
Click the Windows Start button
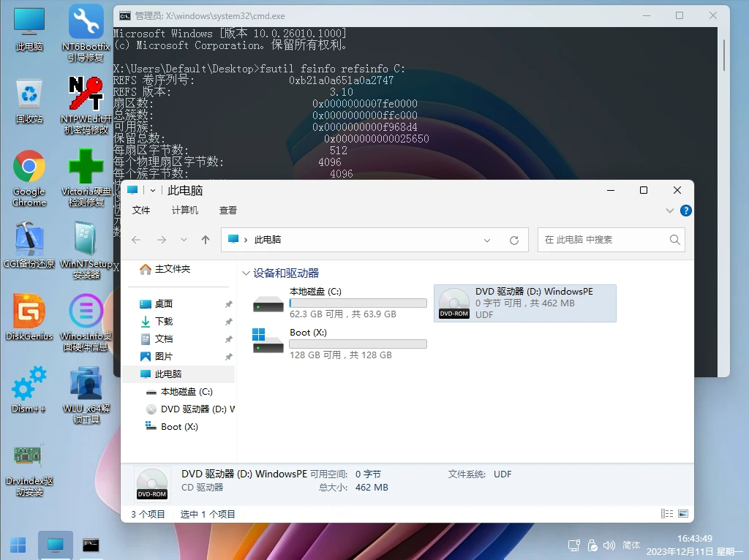pyautogui.click(x=18, y=545)
